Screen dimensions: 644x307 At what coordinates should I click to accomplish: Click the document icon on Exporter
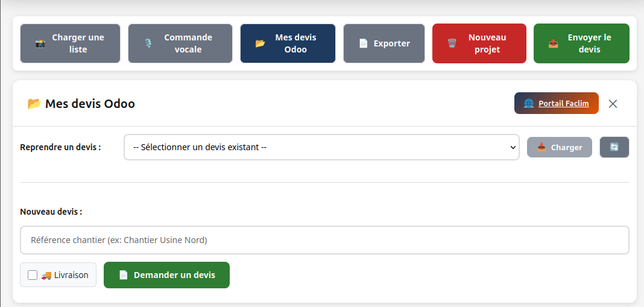click(363, 43)
